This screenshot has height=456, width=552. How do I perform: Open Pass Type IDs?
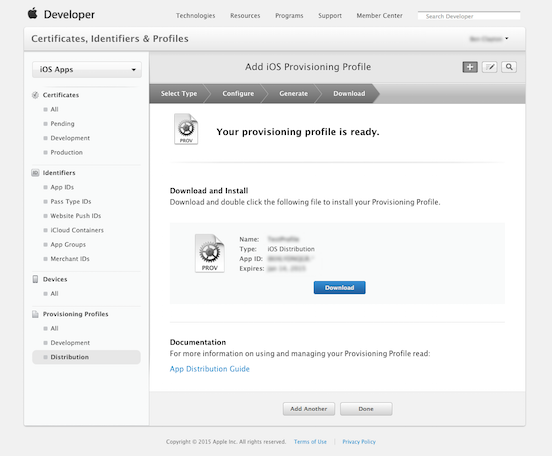tap(71, 202)
